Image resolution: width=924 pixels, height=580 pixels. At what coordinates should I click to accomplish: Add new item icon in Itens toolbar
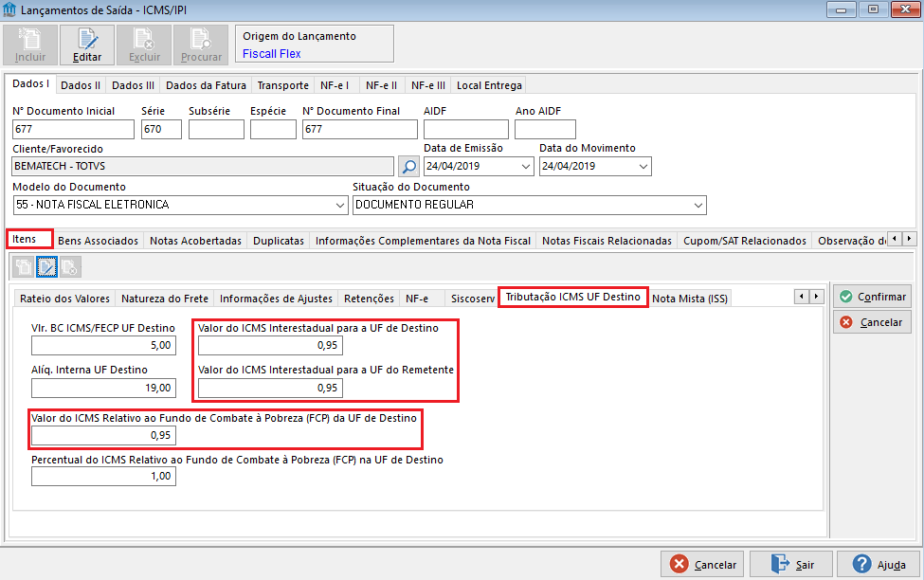(23, 267)
